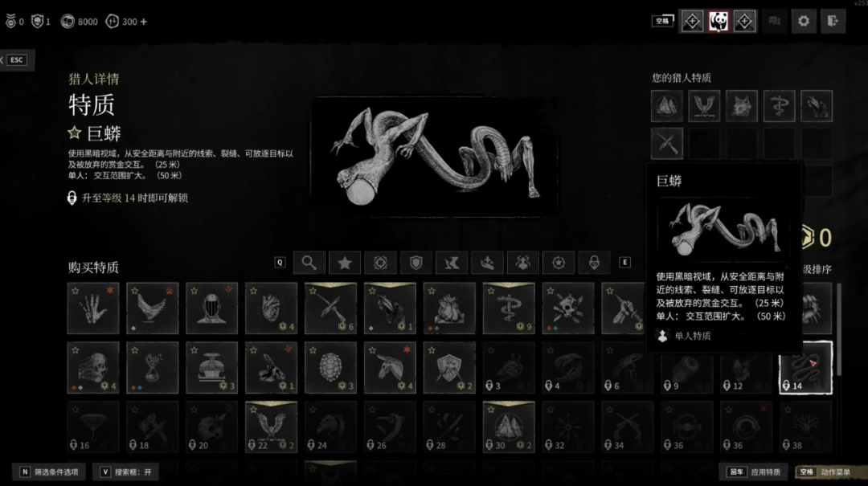The width and height of the screenshot is (868, 486).
Task: Switch to the shield filter tab
Action: click(416, 263)
